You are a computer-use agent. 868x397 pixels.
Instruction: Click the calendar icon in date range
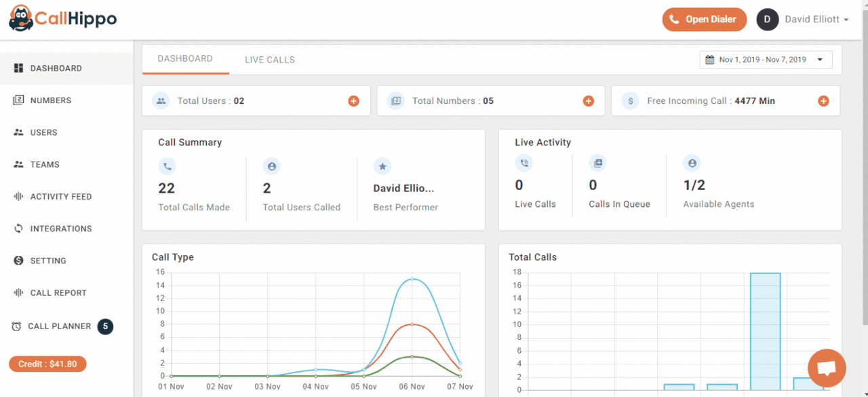point(709,60)
